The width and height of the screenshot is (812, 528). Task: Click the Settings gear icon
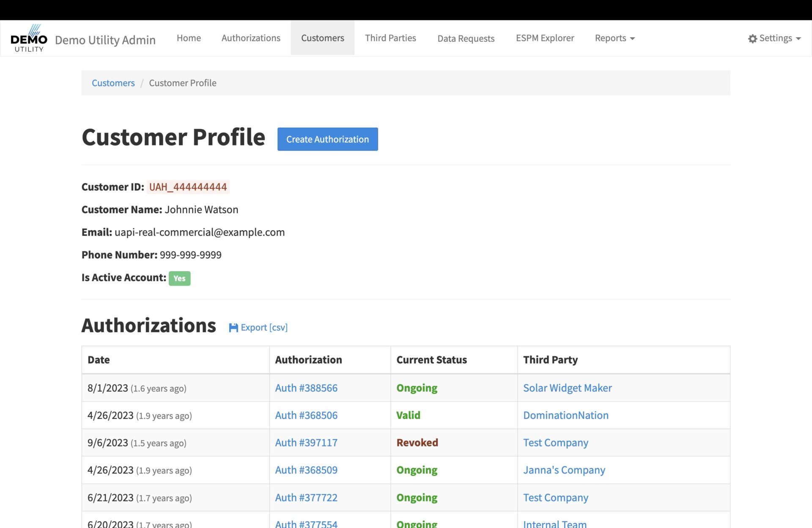tap(752, 38)
